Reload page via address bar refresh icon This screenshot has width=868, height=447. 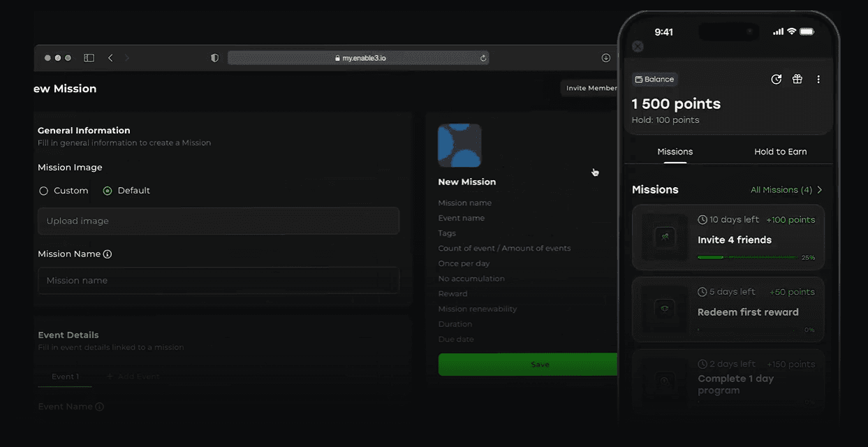click(x=483, y=58)
